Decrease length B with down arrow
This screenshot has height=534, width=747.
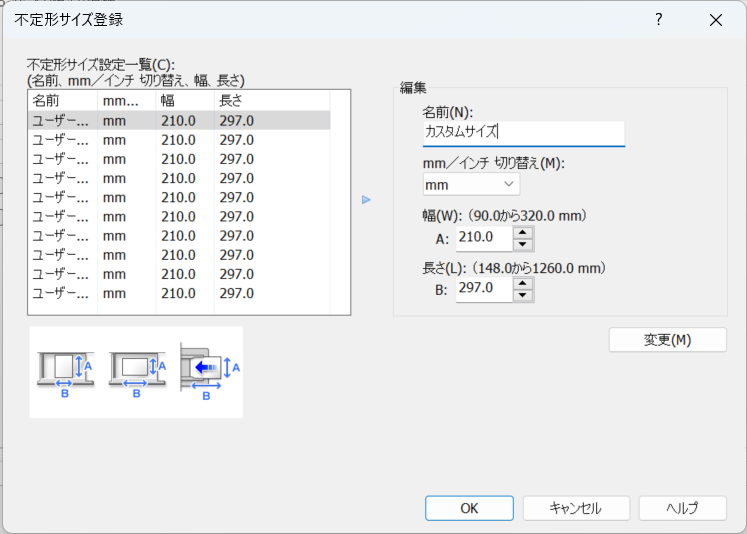tap(523, 295)
